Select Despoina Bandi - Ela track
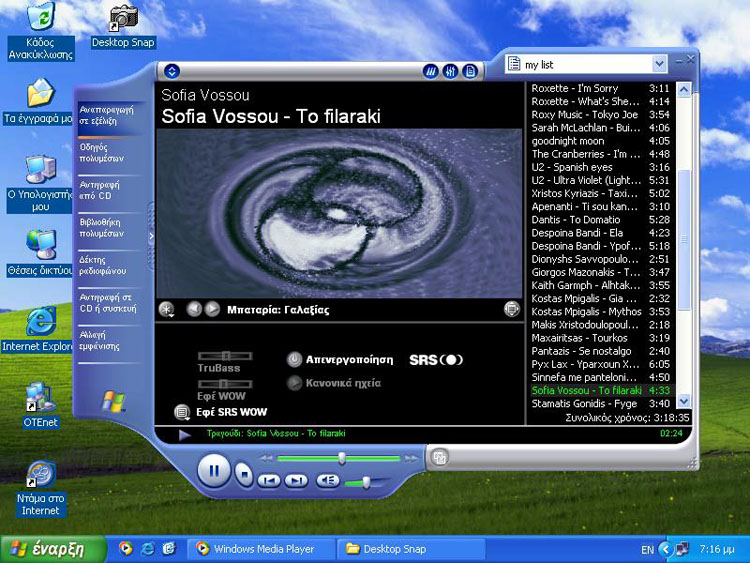The width and height of the screenshot is (750, 563). point(600,233)
